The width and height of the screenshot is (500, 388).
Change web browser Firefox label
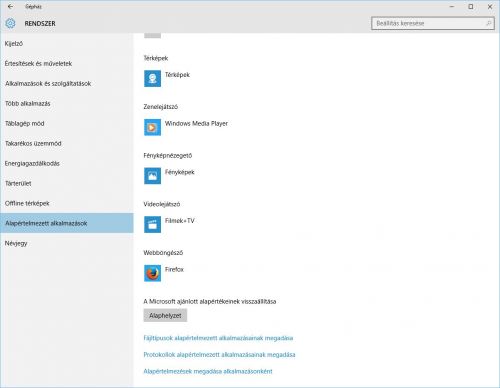click(x=174, y=269)
